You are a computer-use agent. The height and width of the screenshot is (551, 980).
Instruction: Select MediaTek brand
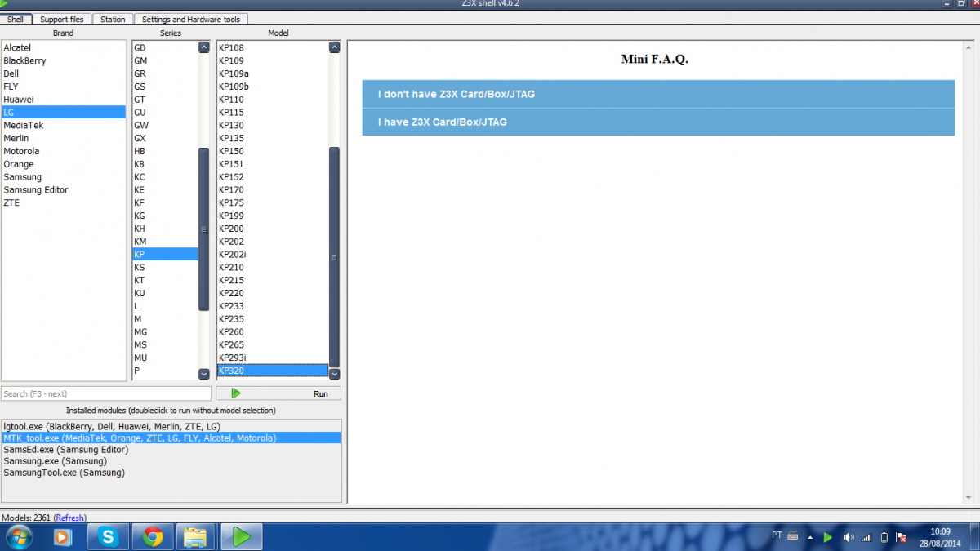point(64,125)
